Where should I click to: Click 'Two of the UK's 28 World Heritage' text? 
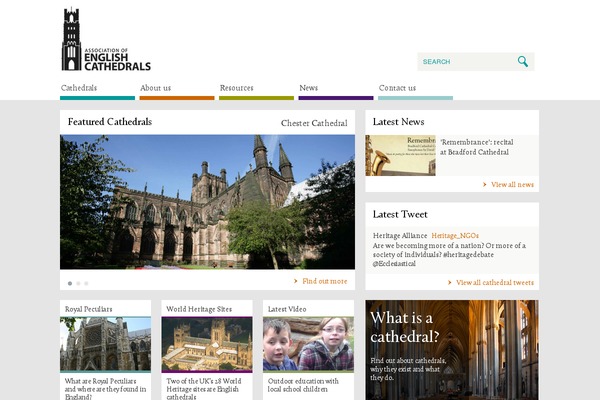[204, 389]
